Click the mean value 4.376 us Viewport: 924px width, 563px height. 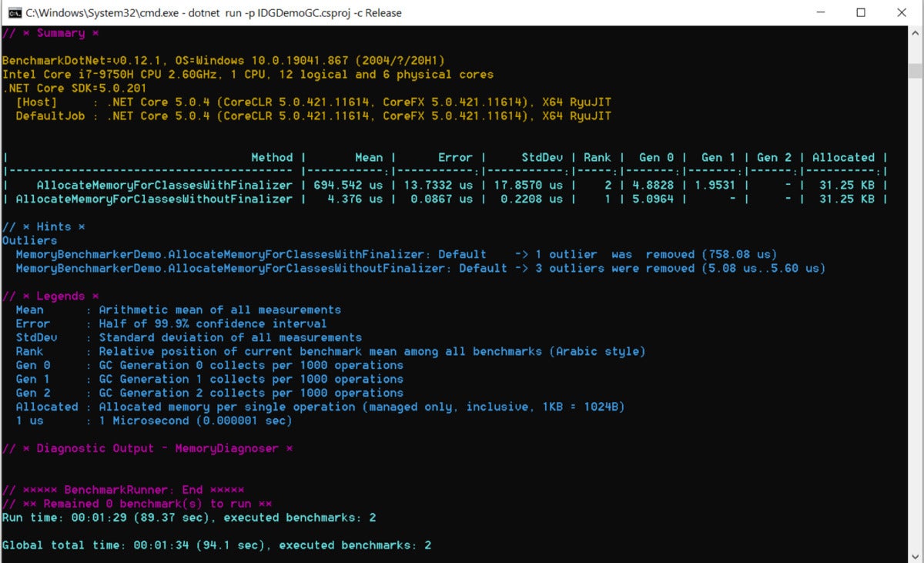click(x=355, y=199)
